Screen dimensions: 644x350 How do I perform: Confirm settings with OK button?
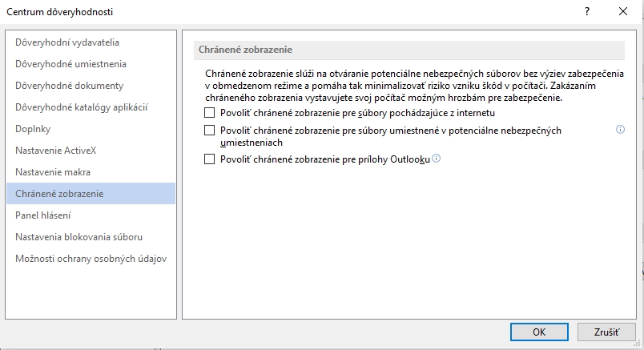539,332
